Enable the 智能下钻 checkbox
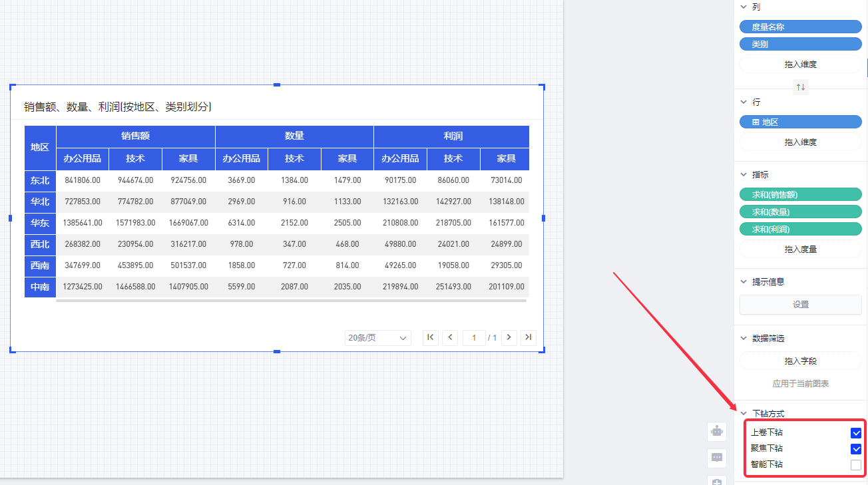 (x=856, y=465)
